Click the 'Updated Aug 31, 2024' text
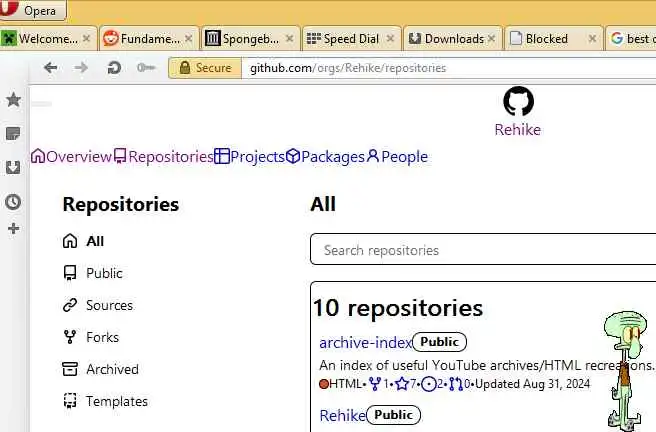Viewport: 656px width, 432px height. click(x=533, y=384)
